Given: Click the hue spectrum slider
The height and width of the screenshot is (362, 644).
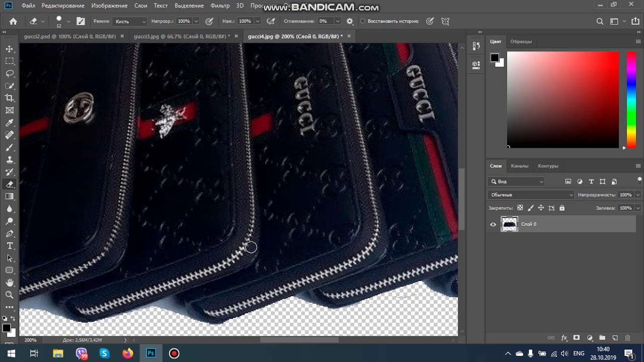Looking at the screenshot, I should coord(631,100).
